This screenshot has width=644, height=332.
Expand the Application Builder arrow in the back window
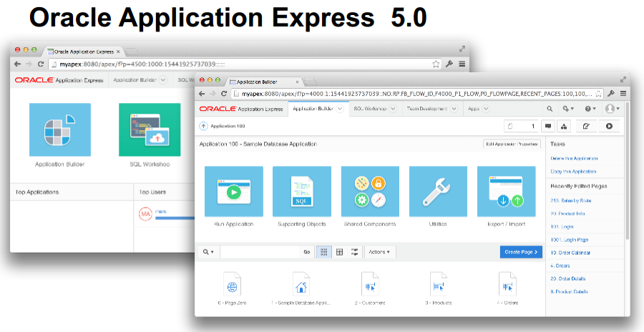click(x=162, y=79)
